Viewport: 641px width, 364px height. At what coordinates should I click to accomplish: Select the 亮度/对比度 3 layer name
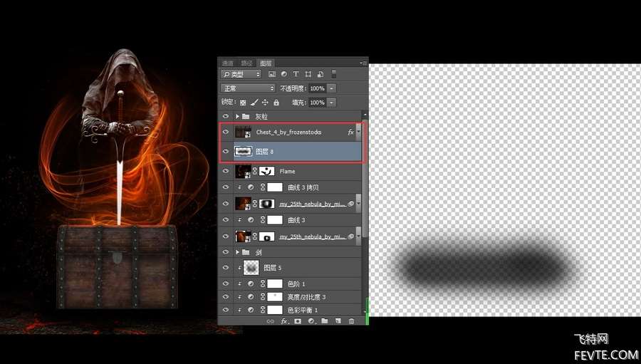[306, 297]
